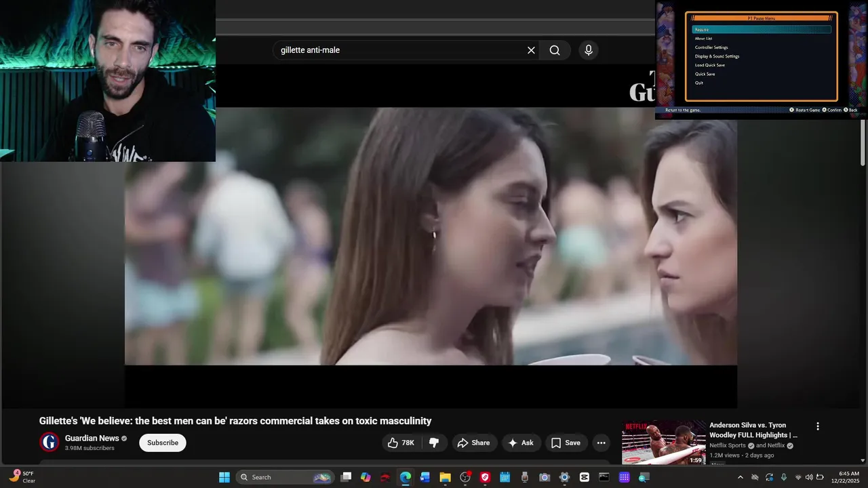Open the red car icon app in taskbar
This screenshot has height=488, width=868.
click(x=385, y=477)
